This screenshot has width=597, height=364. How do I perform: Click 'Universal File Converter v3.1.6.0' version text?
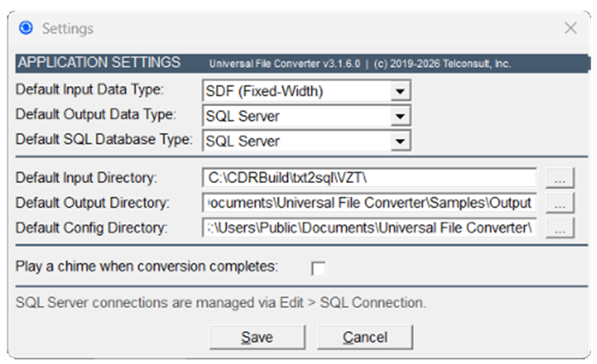(284, 64)
